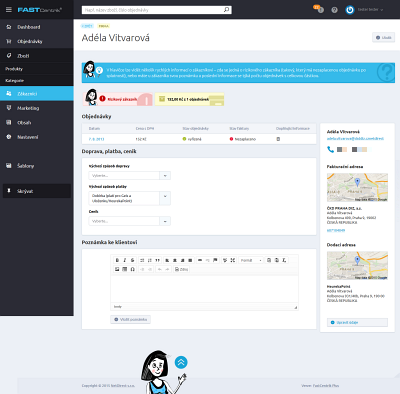The image size is (400, 394).
Task: Click undo arrow in editor
Action: (160, 269)
